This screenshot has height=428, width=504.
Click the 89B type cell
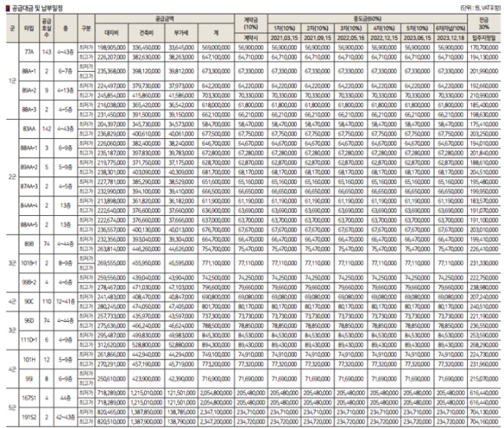click(29, 244)
